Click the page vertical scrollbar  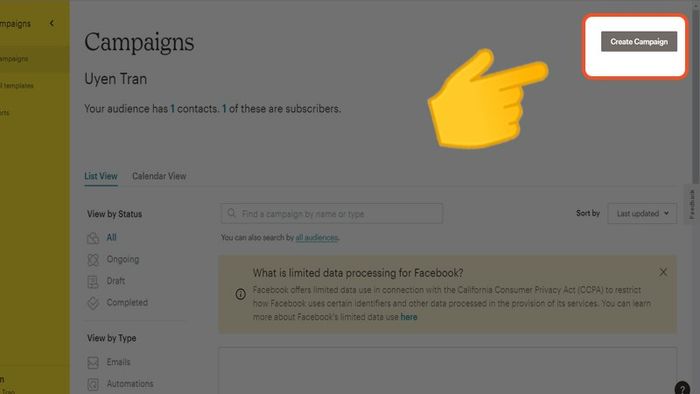click(696, 96)
